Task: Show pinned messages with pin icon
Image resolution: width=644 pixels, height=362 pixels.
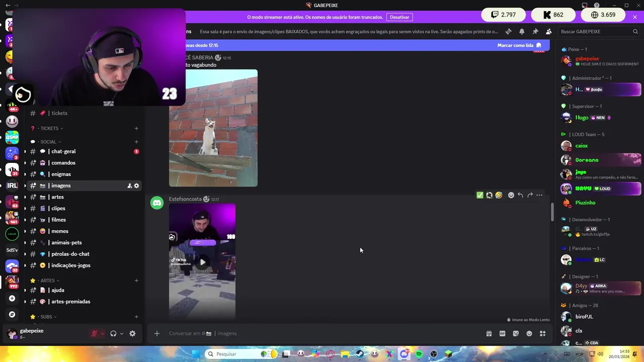Action: [x=535, y=31]
